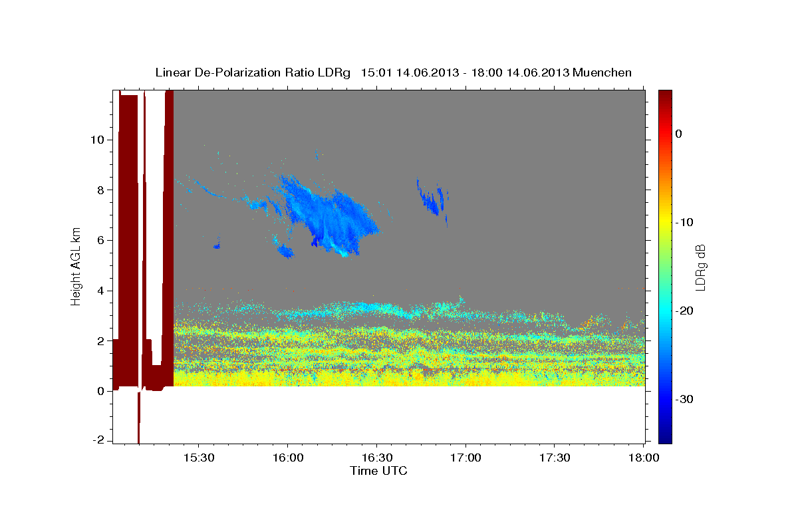
Task: Click the height tick label -2
Action: click(99, 440)
